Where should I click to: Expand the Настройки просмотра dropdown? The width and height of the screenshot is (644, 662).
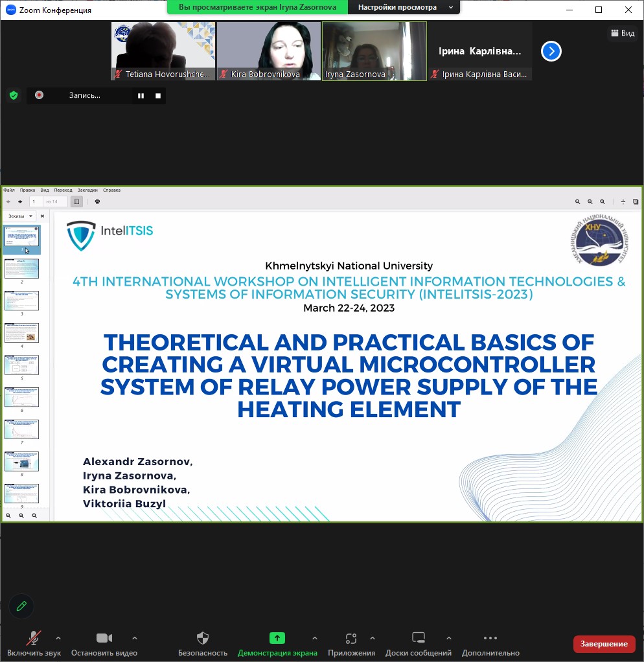pos(404,7)
